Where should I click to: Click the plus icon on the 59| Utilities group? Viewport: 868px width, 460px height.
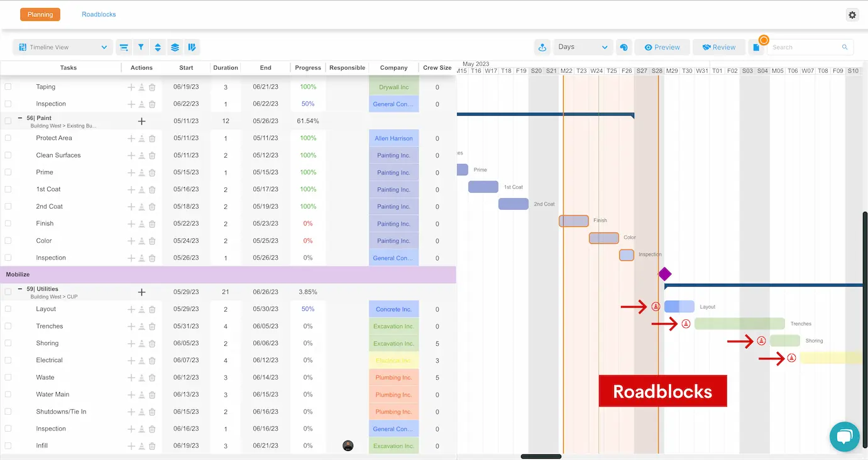click(x=141, y=292)
